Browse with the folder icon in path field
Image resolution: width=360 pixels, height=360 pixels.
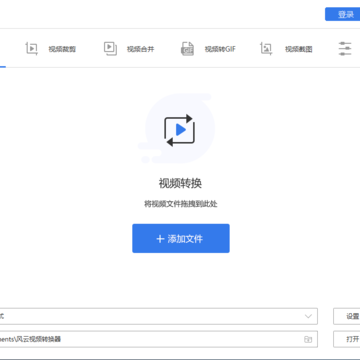308,340
